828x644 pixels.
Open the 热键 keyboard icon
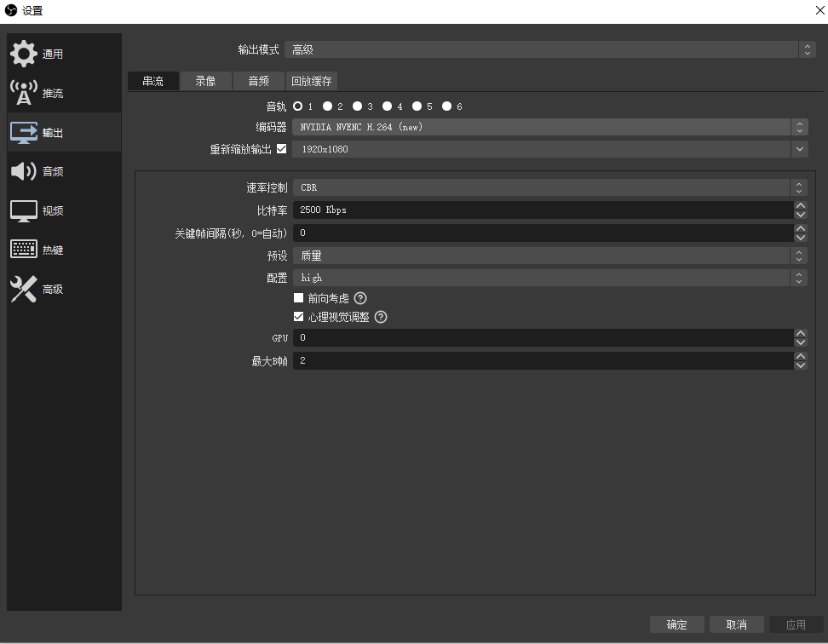click(x=24, y=250)
